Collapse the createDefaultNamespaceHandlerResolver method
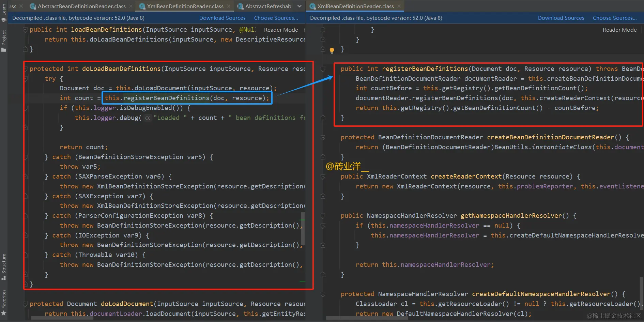This screenshot has width=644, height=322. pyautogui.click(x=323, y=294)
